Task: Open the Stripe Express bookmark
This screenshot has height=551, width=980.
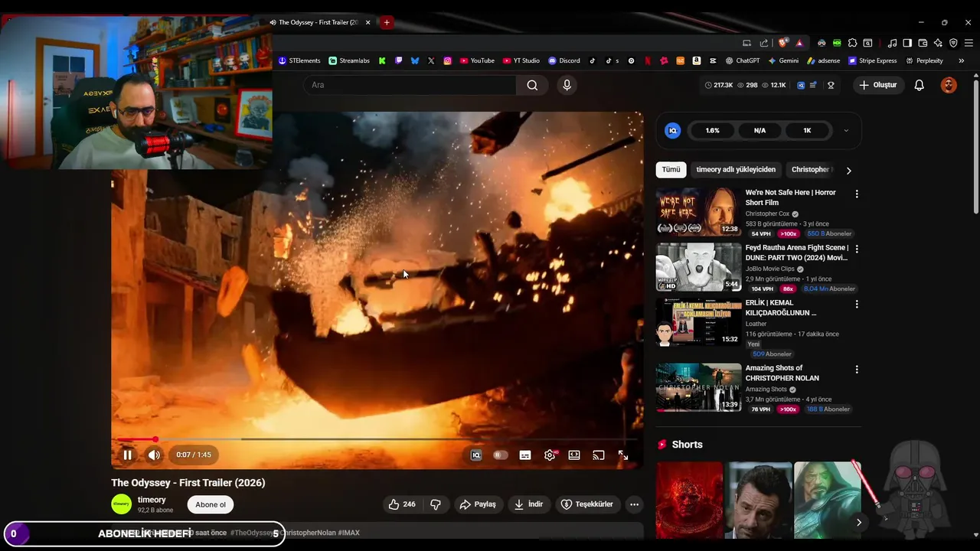Action: (872, 60)
